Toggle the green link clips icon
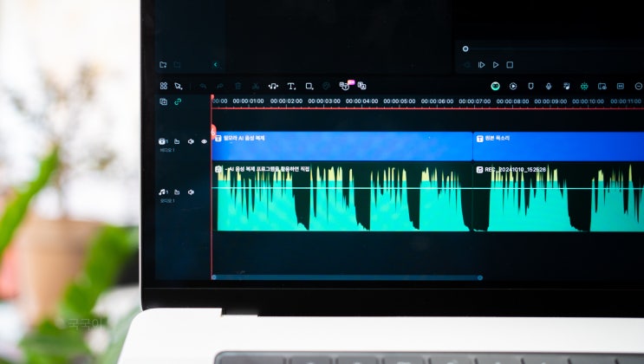The width and height of the screenshot is (644, 364). 178,101
